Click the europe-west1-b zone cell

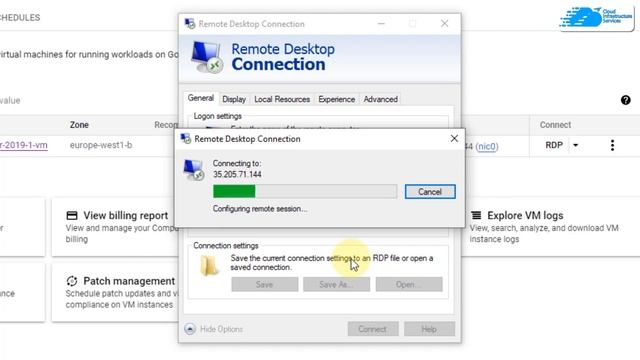point(101,145)
